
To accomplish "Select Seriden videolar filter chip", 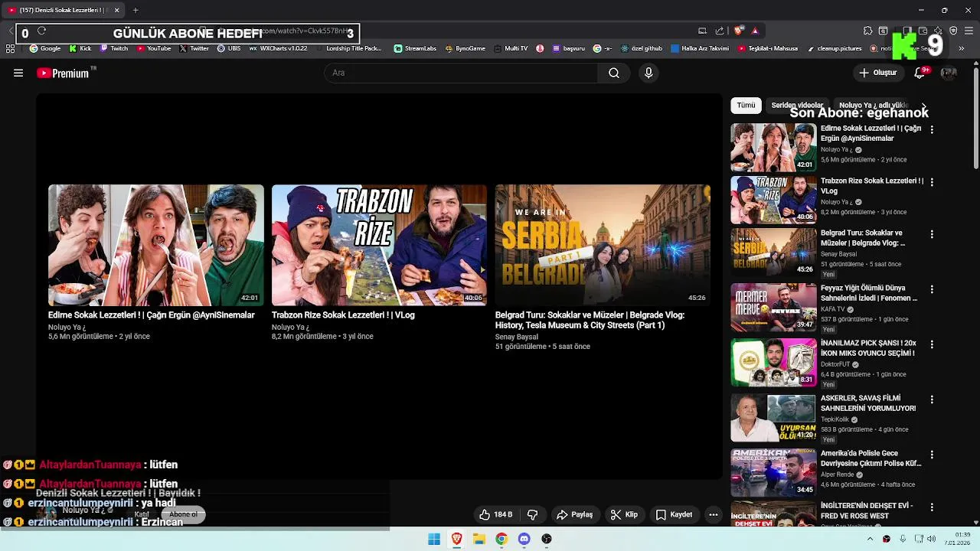I will 797,106.
